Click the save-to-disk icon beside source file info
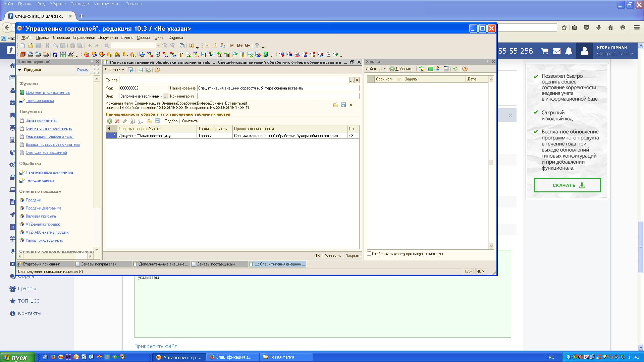 (343, 105)
